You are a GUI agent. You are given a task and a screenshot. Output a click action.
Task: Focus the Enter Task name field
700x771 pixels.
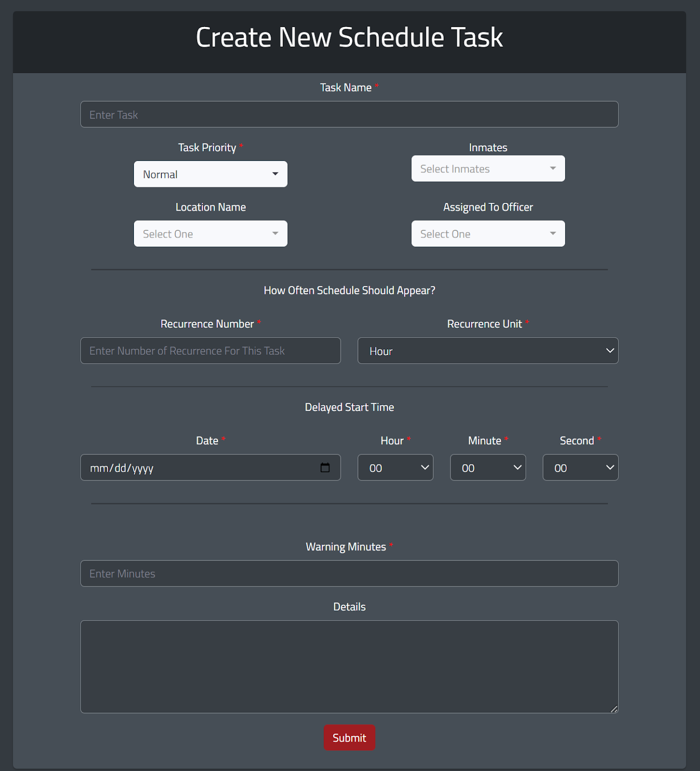349,114
